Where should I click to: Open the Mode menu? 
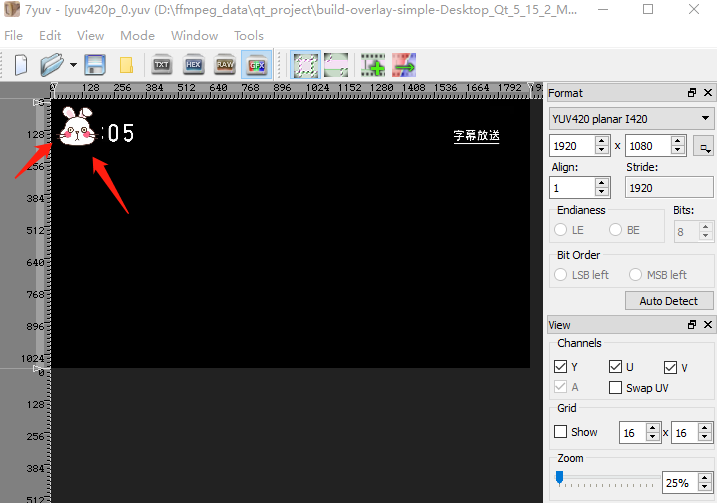pyautogui.click(x=137, y=36)
